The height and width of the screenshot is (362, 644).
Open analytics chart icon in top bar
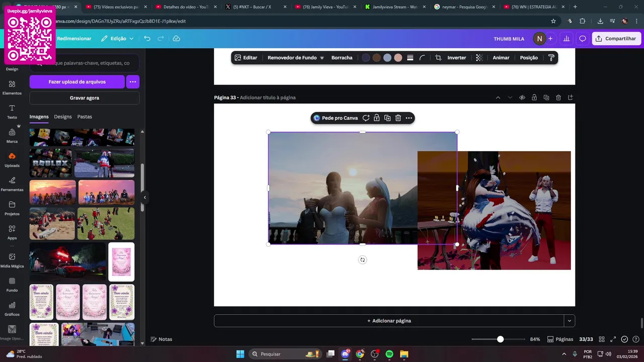567,39
